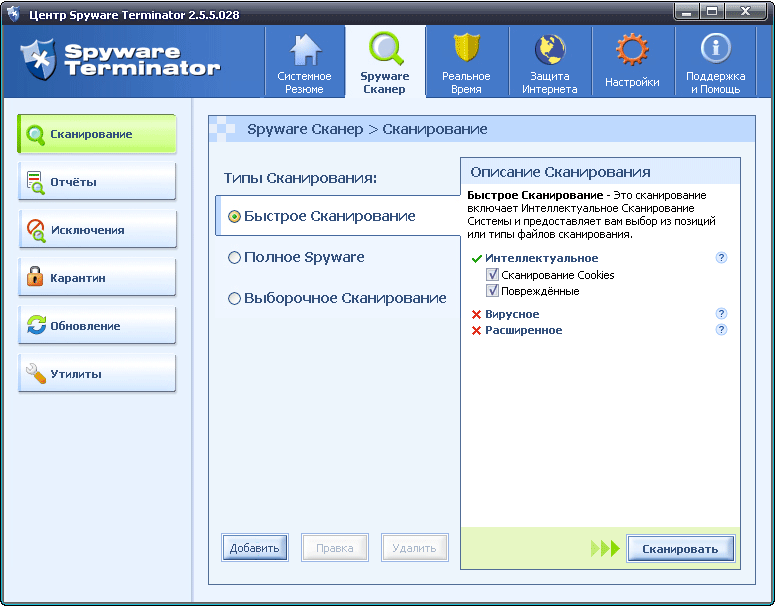The width and height of the screenshot is (775, 606).
Task: Click the refresh arrows icon next to Обновление
Action: click(36, 325)
